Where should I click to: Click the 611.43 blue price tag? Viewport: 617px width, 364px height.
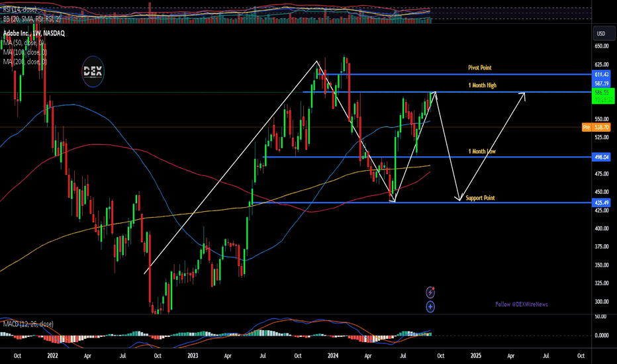click(x=601, y=74)
